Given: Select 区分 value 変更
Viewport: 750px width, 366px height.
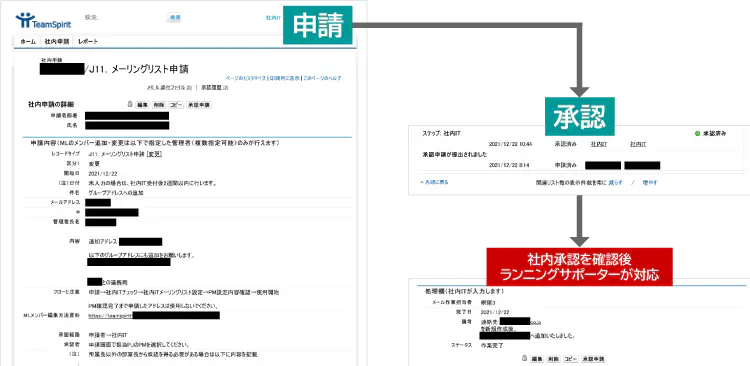Looking at the screenshot, I should 94,164.
